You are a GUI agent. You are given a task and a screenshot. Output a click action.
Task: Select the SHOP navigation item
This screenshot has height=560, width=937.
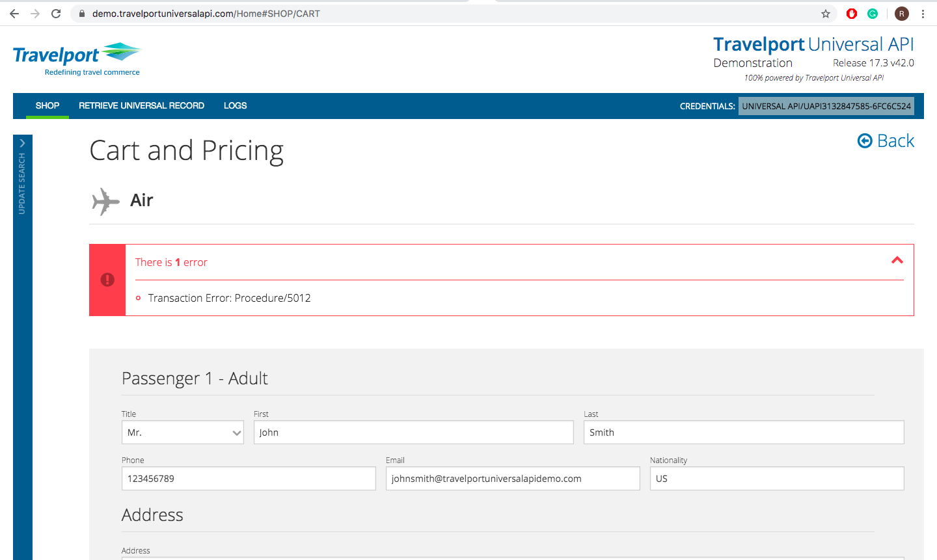pyautogui.click(x=47, y=105)
